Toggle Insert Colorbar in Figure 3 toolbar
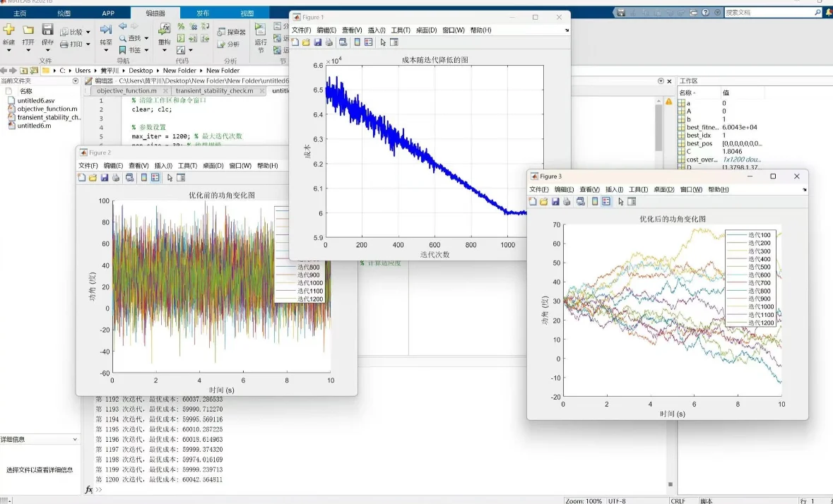 point(595,202)
